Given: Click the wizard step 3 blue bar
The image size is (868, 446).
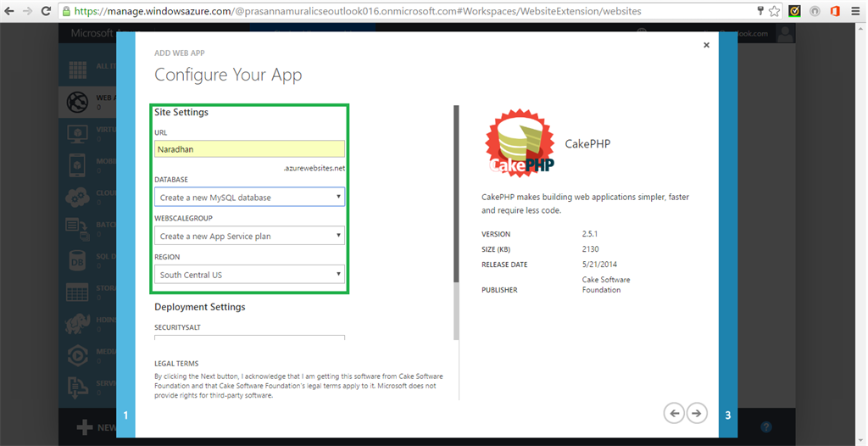Looking at the screenshot, I should [x=728, y=234].
